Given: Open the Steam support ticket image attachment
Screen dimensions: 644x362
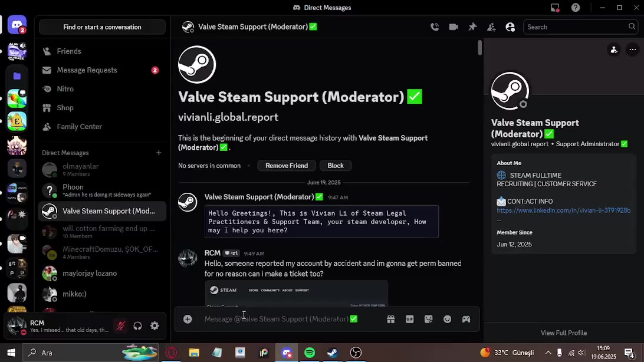Looking at the screenshot, I should [x=296, y=294].
